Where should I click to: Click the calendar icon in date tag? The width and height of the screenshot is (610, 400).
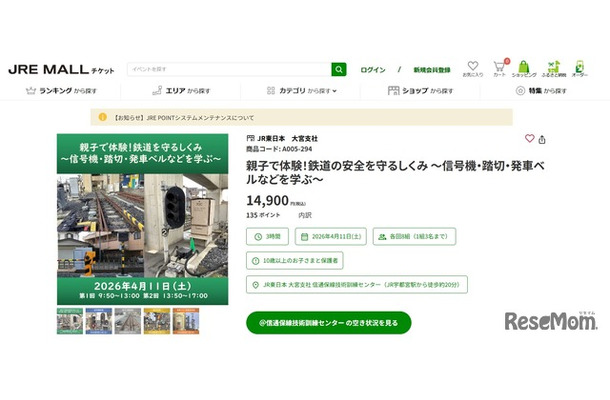click(x=305, y=237)
